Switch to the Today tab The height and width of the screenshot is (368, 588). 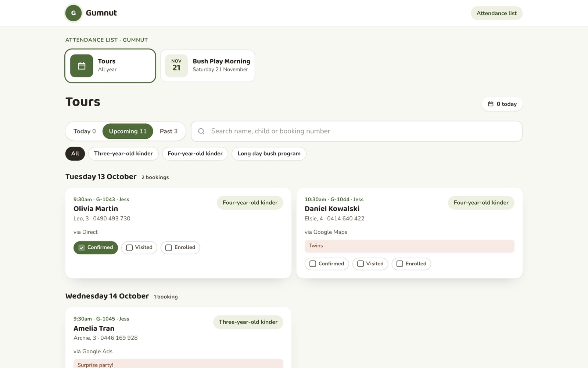click(x=85, y=131)
